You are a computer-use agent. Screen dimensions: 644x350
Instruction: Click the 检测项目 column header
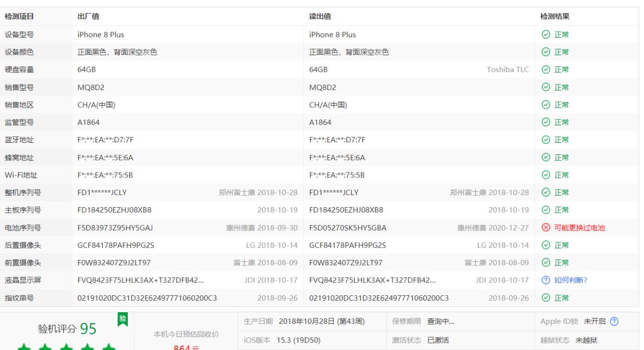tap(19, 17)
